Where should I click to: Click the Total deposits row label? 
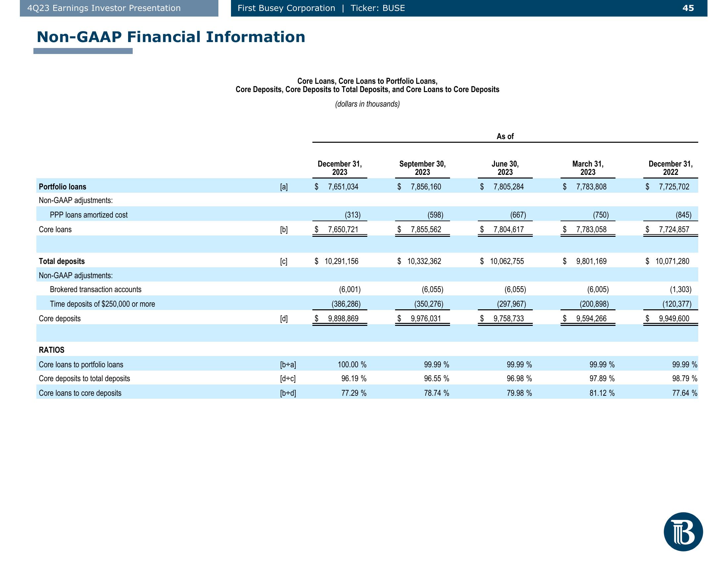(62, 261)
